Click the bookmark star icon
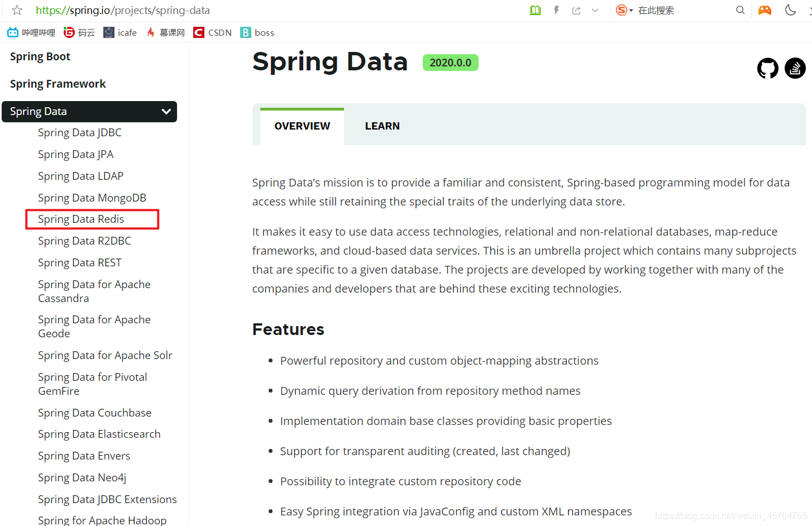Image resolution: width=812 pixels, height=526 pixels. pyautogui.click(x=17, y=10)
